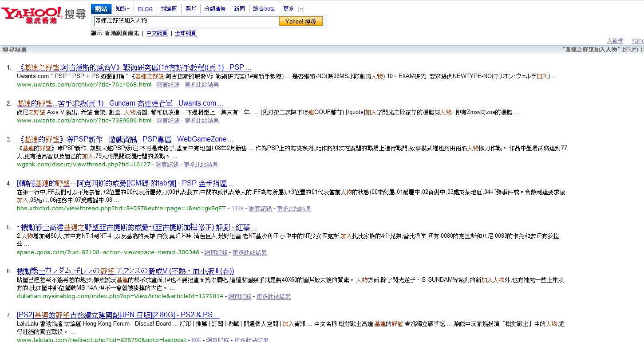Screen dimensions: 644x342
Task: Open 更多此站結果 for uwants tid-7614068 result
Action: click(202, 85)
